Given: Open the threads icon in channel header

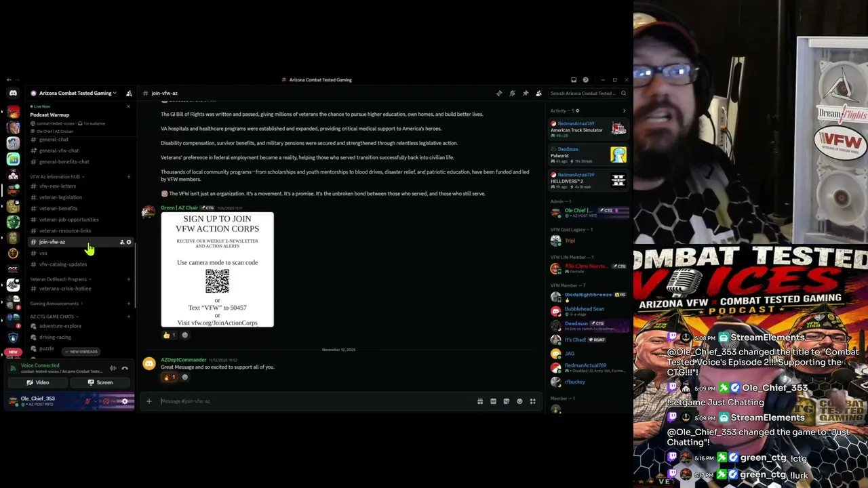Looking at the screenshot, I should pyautogui.click(x=499, y=93).
